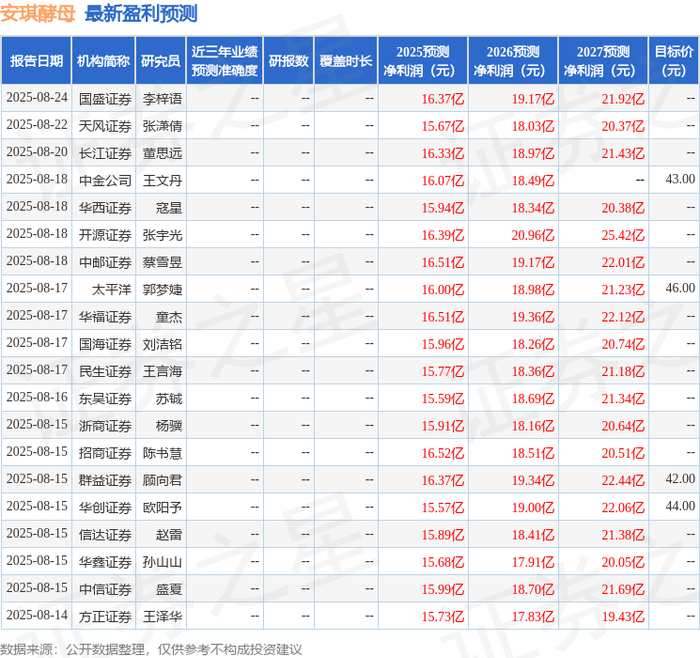Select the 长江证券 institution cell
Image resolution: width=700 pixels, height=658 pixels.
pyautogui.click(x=105, y=153)
